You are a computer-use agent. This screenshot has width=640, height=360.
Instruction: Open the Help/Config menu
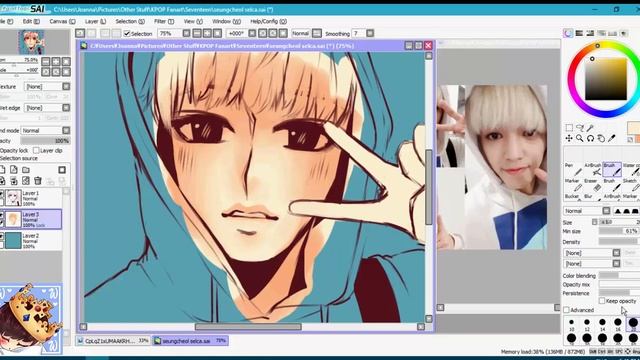268,21
